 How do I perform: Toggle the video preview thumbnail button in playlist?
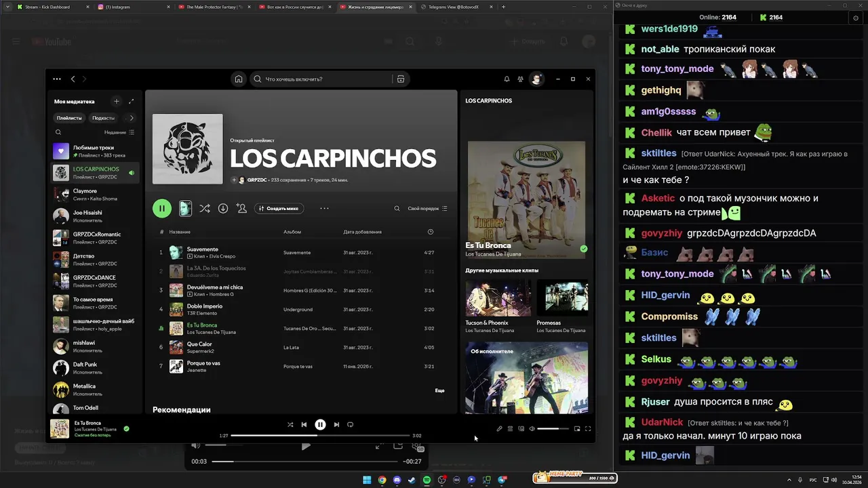coord(184,208)
